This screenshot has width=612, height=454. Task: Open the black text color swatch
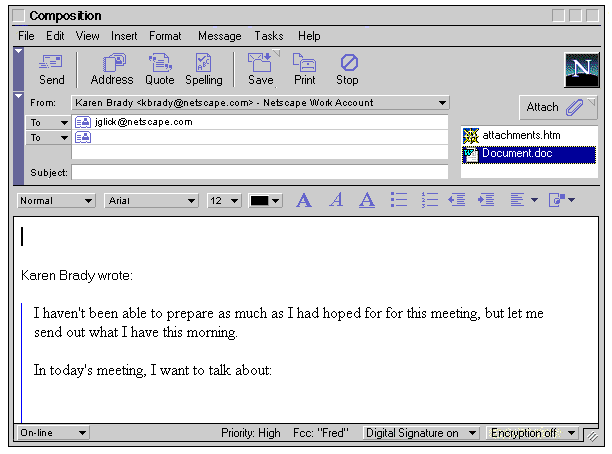[x=265, y=200]
